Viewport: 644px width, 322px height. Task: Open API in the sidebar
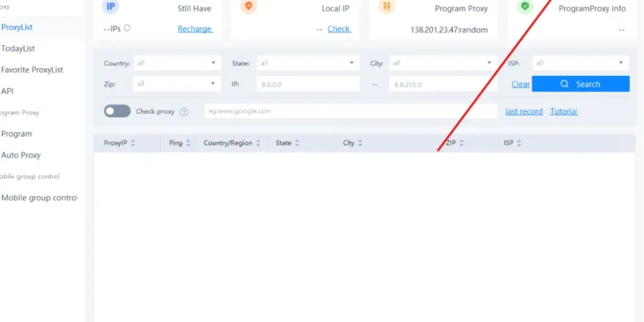(x=7, y=91)
